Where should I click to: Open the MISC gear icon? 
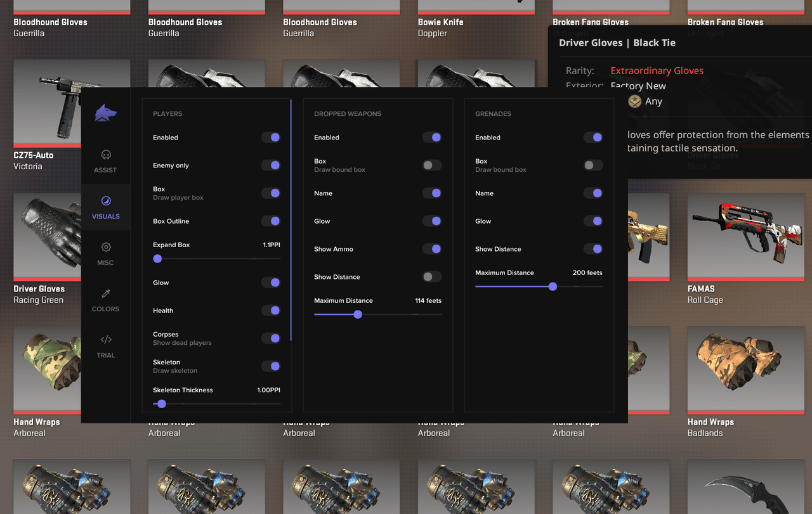(x=105, y=247)
